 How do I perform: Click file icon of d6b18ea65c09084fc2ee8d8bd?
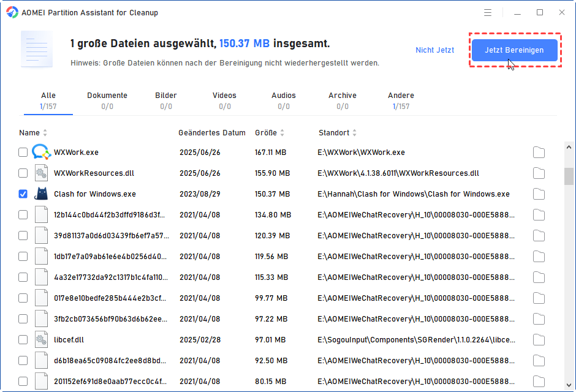[41, 360]
